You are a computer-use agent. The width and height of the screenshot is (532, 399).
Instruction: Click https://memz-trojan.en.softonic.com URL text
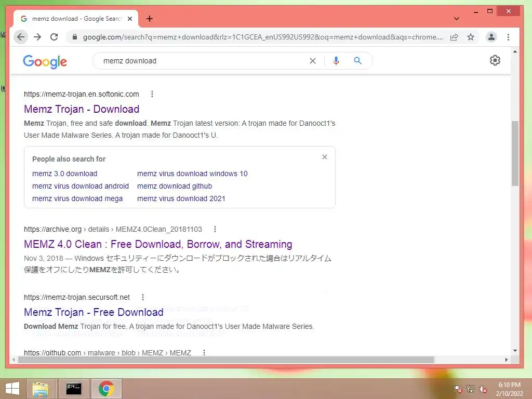coord(82,94)
